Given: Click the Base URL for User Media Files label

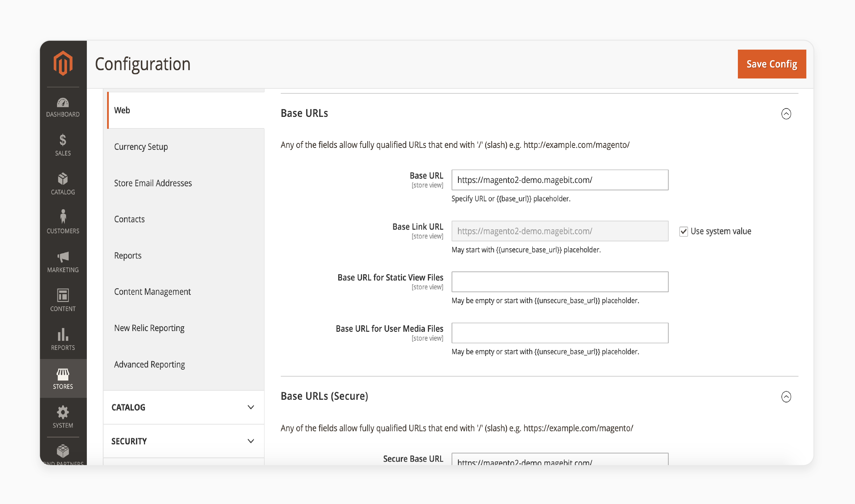Looking at the screenshot, I should tap(389, 329).
